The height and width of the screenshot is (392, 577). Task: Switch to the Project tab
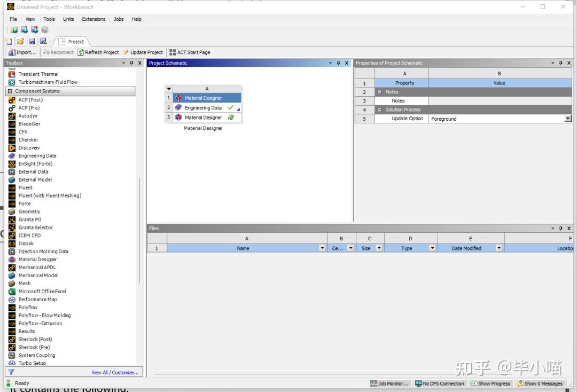[72, 42]
